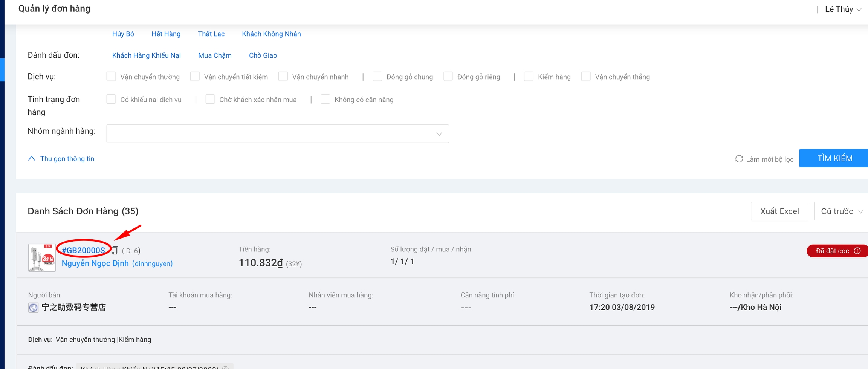Viewport: 868px width, 369px height.
Task: Click the seller globe icon under Người bán
Action: point(33,308)
